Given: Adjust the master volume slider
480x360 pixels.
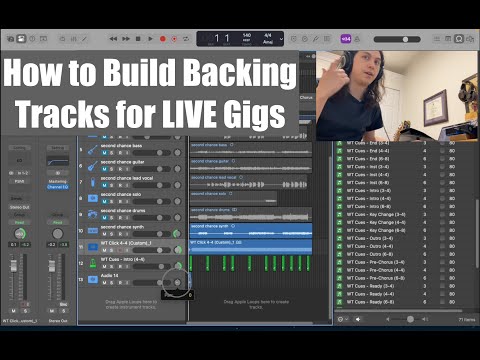Looking at the screenshot, I should click(397, 39).
